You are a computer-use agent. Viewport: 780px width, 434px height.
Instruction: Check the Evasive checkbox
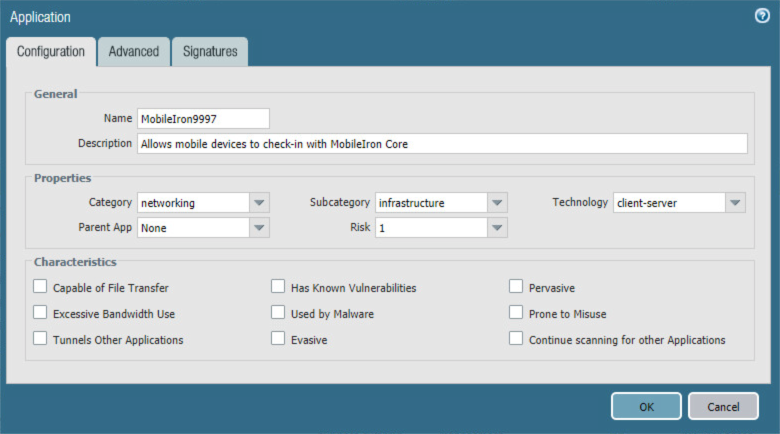(x=278, y=338)
